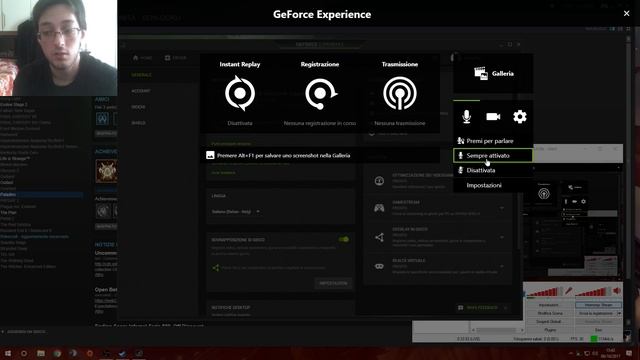Open Impostazioni from the microphone menu
The height and width of the screenshot is (360, 640).
[x=493, y=185]
